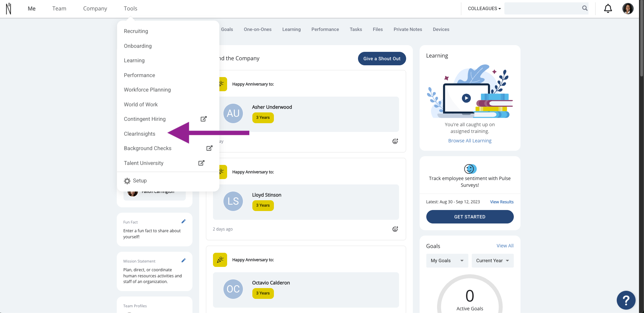644x313 pixels.
Task: Edit the Mission Statement with pencil icon
Action: point(183,260)
